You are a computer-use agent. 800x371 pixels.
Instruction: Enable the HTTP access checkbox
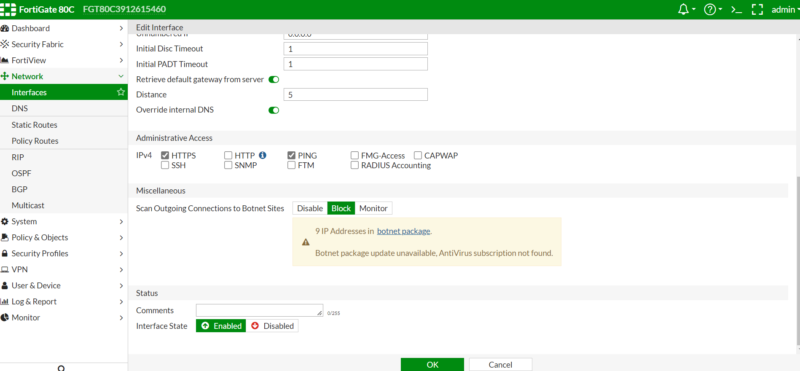coord(228,155)
